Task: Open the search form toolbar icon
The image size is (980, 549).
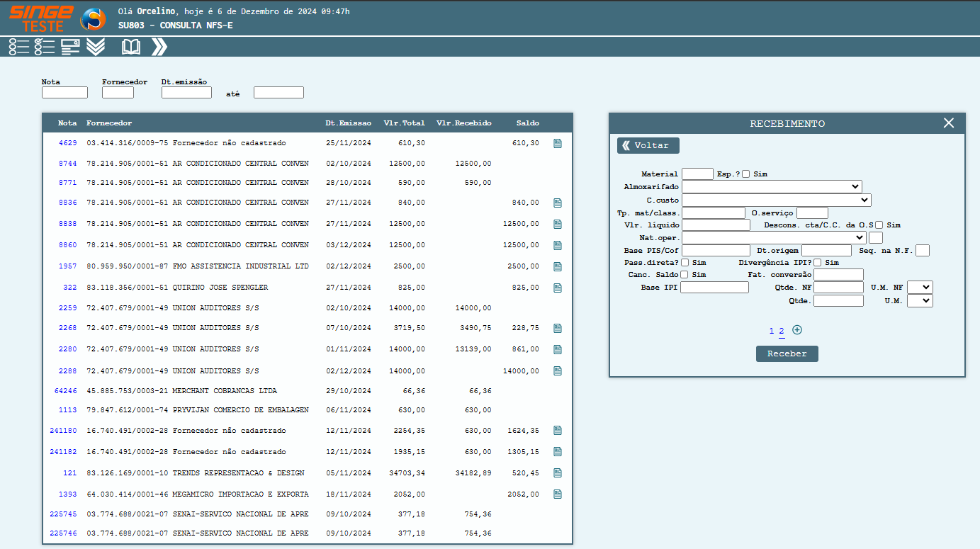Action: tap(70, 47)
